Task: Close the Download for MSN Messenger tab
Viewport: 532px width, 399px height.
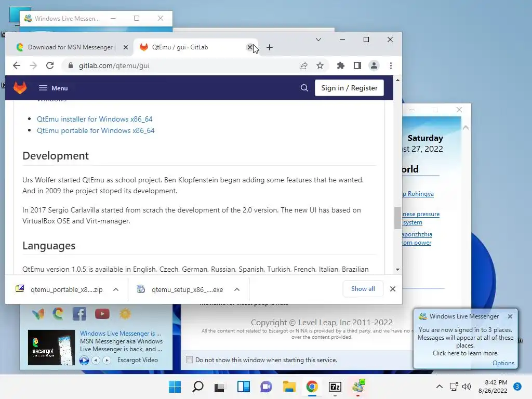Action: 126,47
